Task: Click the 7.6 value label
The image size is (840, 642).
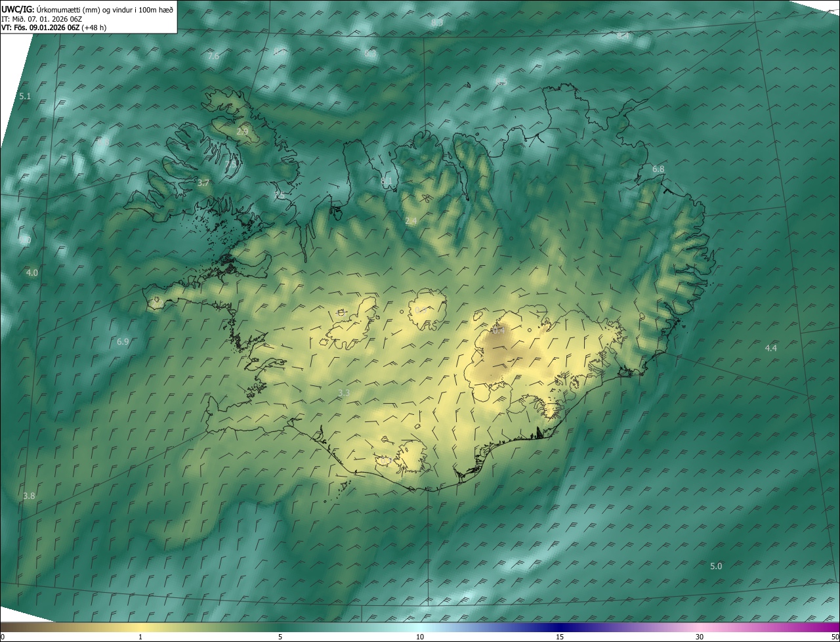Action: [x=213, y=56]
